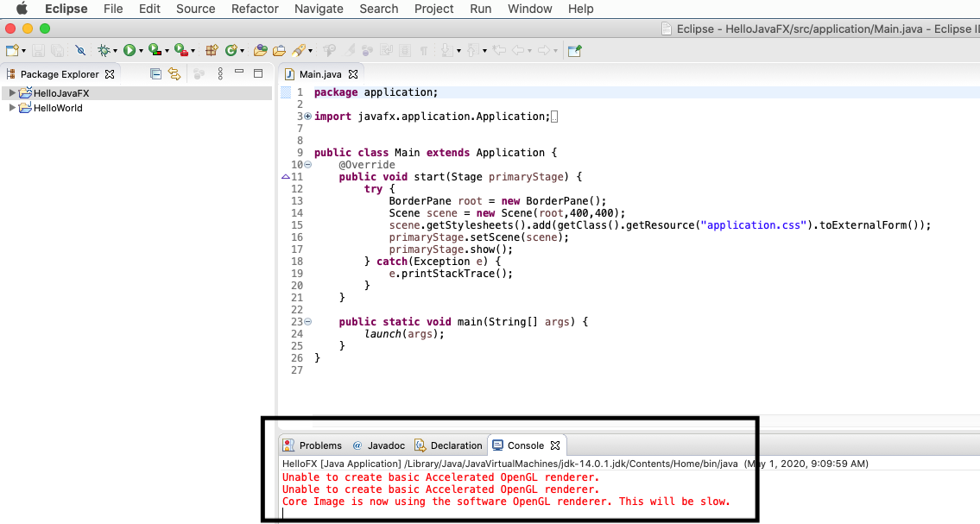Click the External Tools run icon
Screen dimensions: 980x524
181,51
